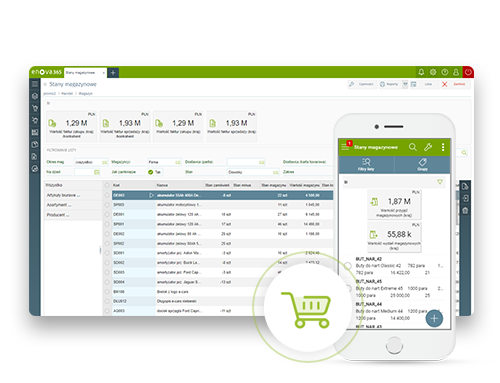This screenshot has width=500, height=383.
Task: Tap the 1,87 M tile on phone
Action: click(394, 204)
